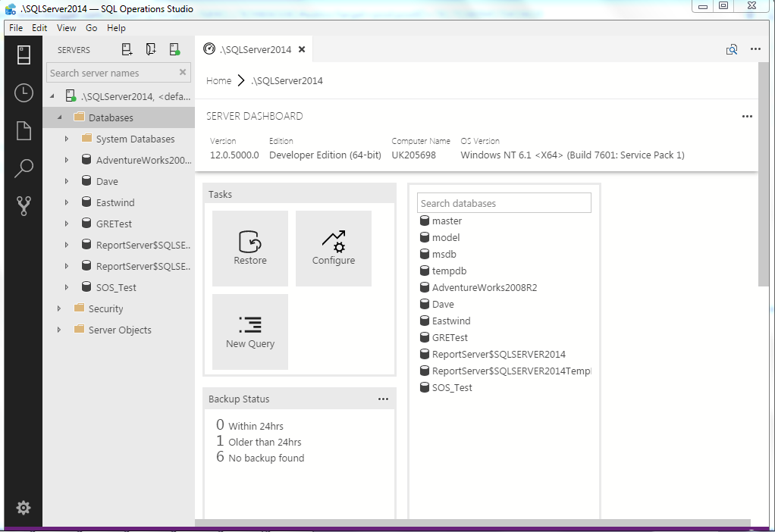This screenshot has height=532, width=775.
Task: Select the System Databases tree item
Action: [x=135, y=139]
